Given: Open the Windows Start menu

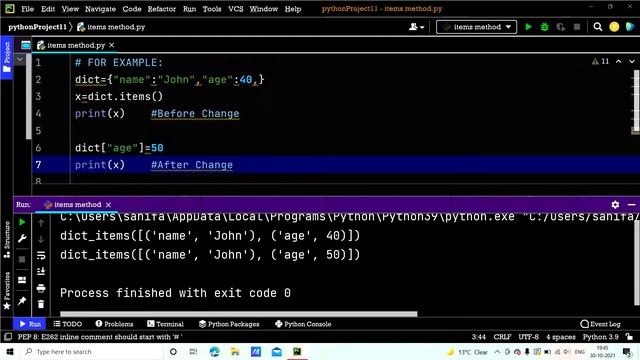Looking at the screenshot, I should pos(10,351).
